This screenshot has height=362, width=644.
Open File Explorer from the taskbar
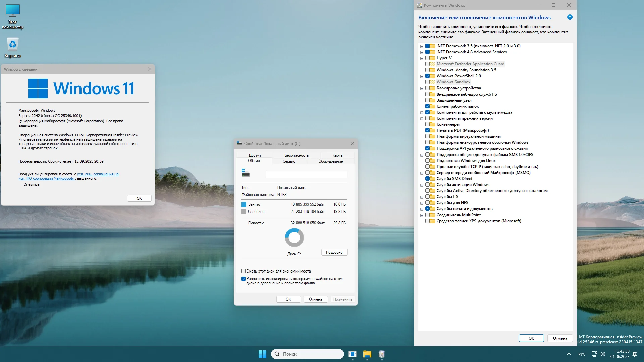(367, 354)
